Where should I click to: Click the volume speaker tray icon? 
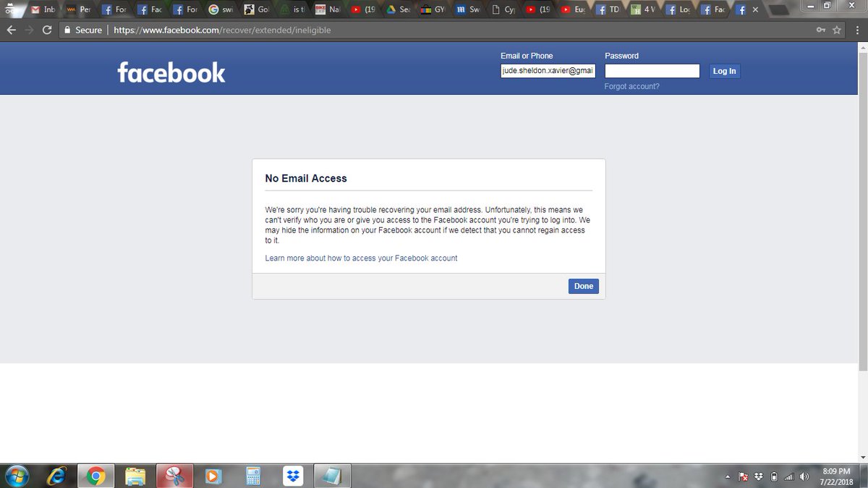[x=804, y=476]
